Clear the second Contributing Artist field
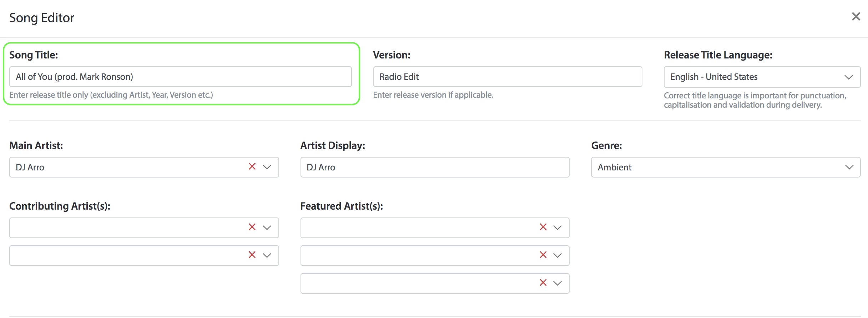 click(252, 255)
